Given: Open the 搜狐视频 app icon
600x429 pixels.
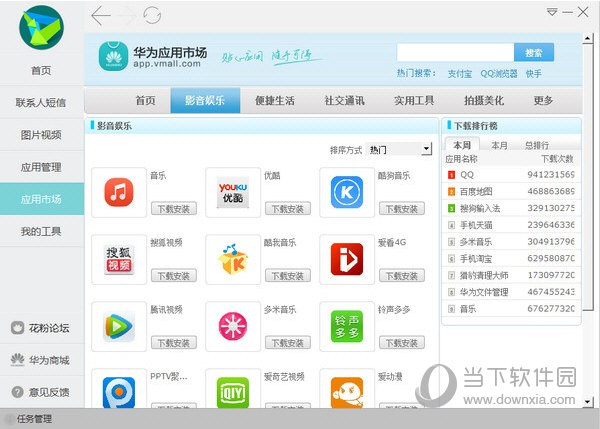Looking at the screenshot, I should (x=119, y=259).
